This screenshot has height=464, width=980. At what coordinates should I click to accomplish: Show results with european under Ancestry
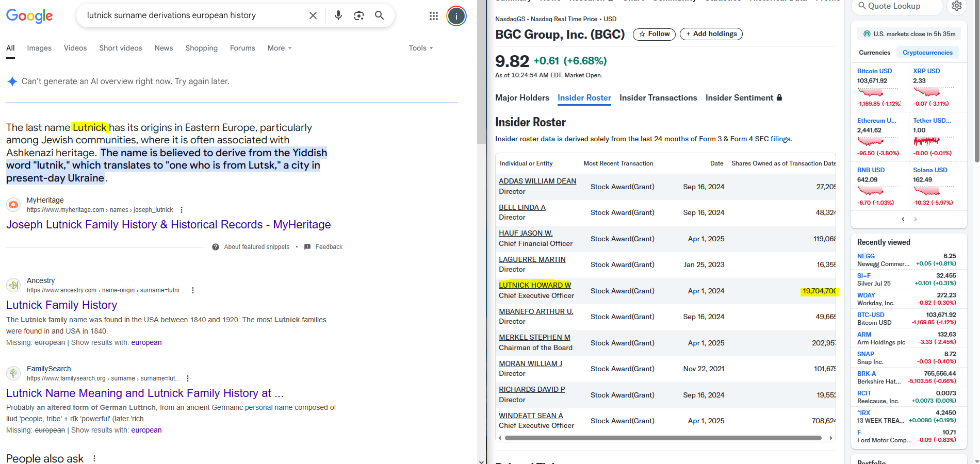click(146, 342)
